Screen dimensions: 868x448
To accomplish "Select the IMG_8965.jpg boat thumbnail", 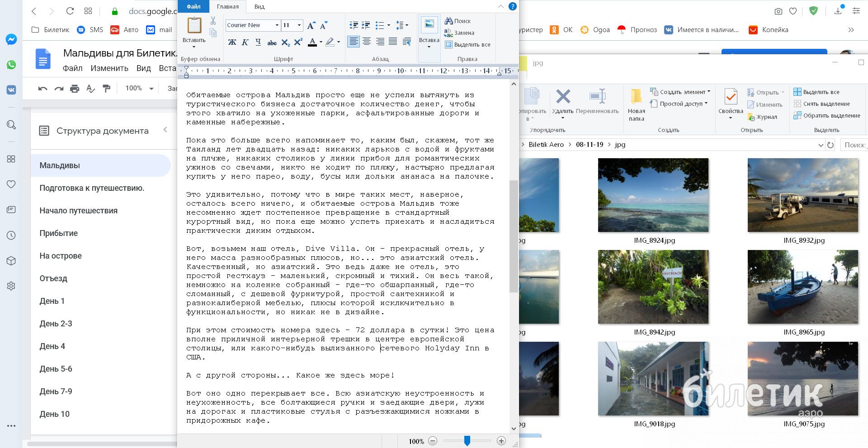I will coord(802,287).
